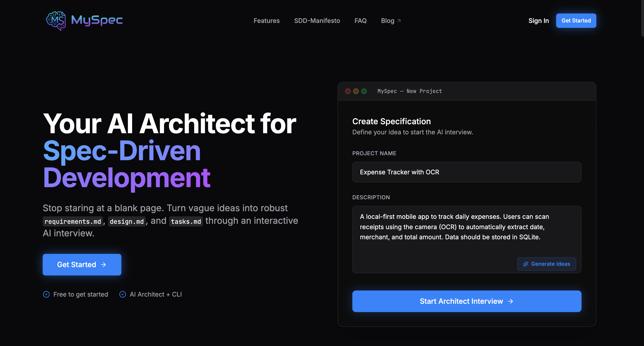The height and width of the screenshot is (346, 644).
Task: Click the check icon beside Free to get started
Action: [x=46, y=294]
